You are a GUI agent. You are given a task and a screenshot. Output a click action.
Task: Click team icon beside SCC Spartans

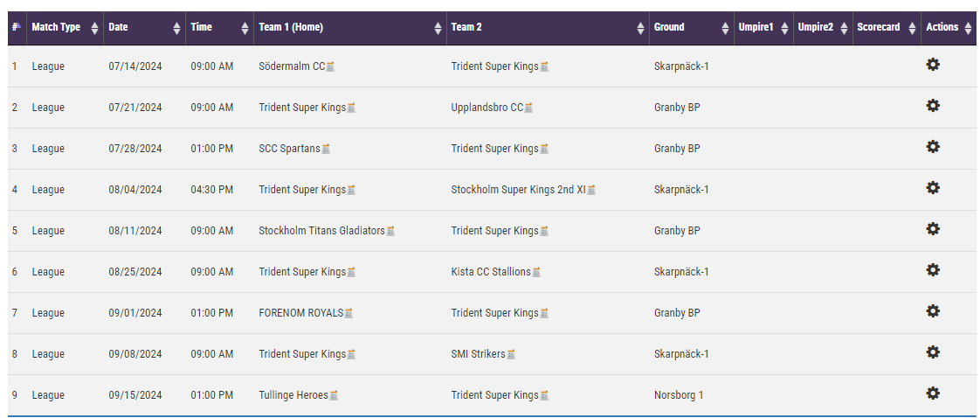click(x=326, y=150)
